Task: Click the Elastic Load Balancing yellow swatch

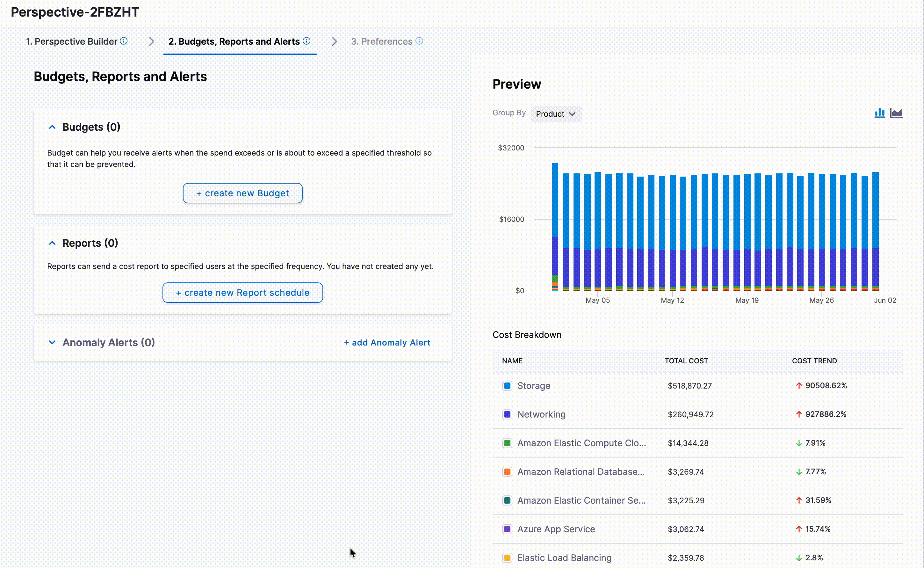Action: tap(507, 557)
